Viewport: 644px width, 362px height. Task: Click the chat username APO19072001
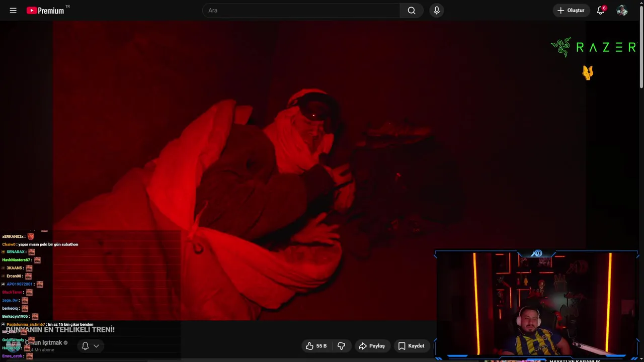click(x=19, y=284)
